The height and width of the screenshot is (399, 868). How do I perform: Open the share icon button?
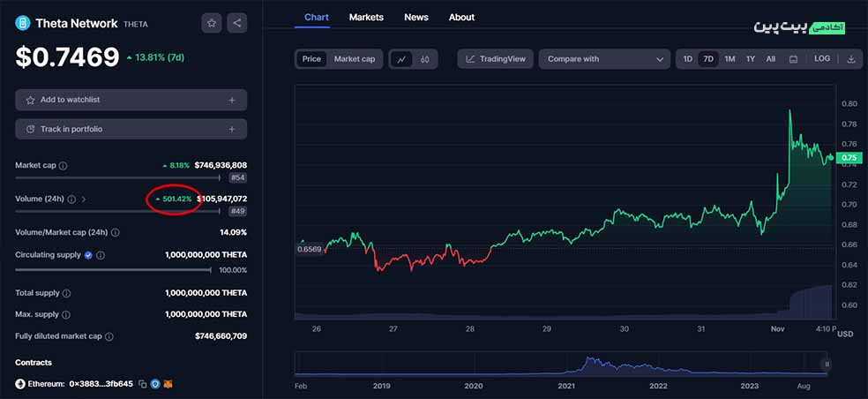click(237, 23)
